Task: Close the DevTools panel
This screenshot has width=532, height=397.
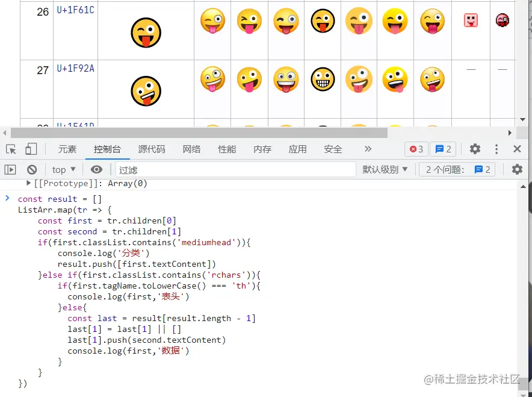Action: coord(517,149)
